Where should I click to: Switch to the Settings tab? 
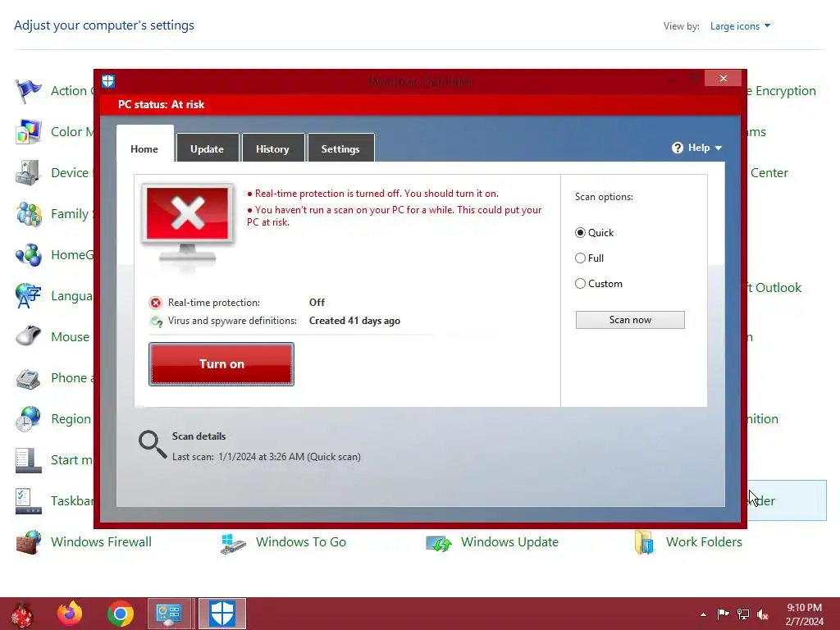tap(340, 148)
